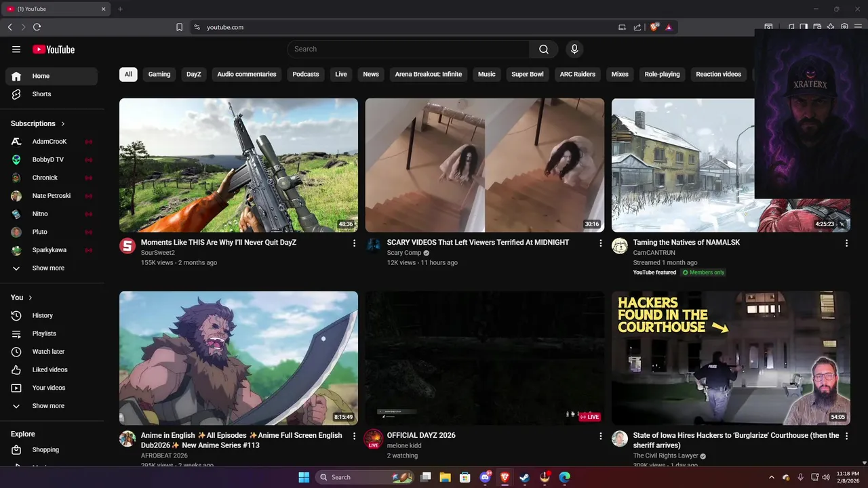Open AdamCrooK subscription channel
This screenshot has width=868, height=488.
52,142
